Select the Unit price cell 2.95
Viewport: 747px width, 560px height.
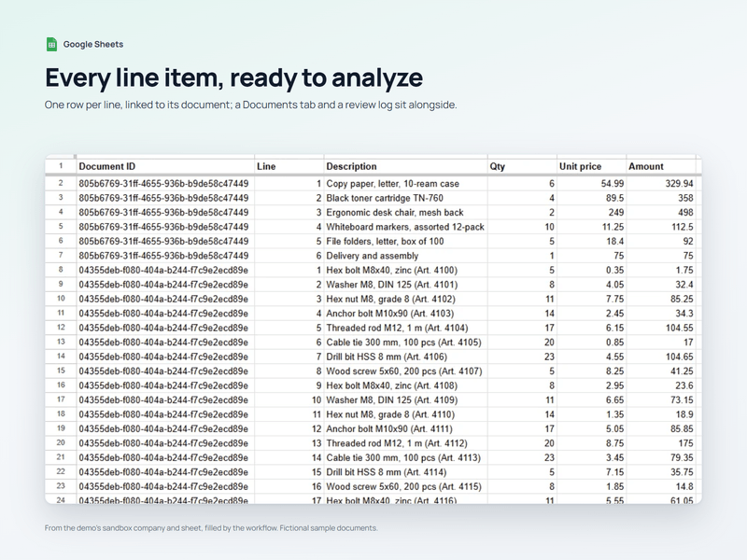tap(591, 385)
